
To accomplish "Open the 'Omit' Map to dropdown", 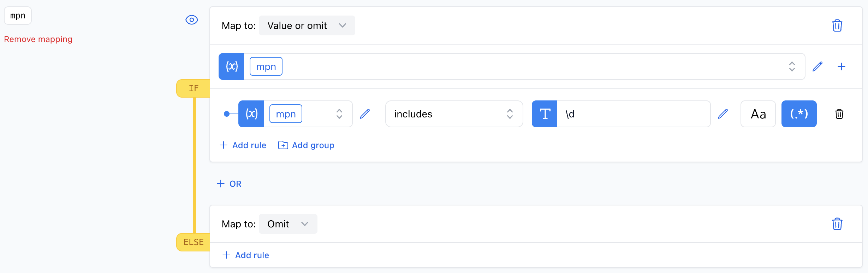I will [x=288, y=224].
